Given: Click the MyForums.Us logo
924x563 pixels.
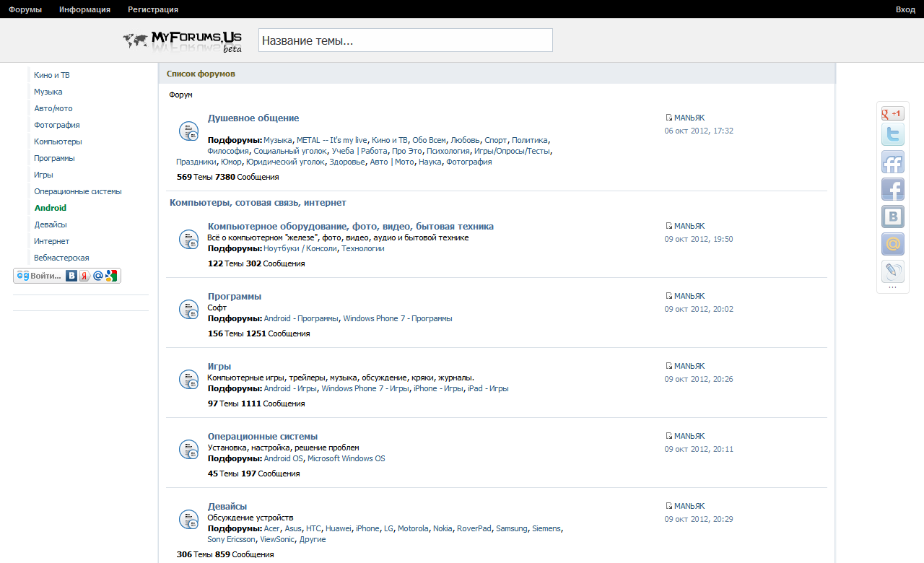Looking at the screenshot, I should [x=183, y=41].
